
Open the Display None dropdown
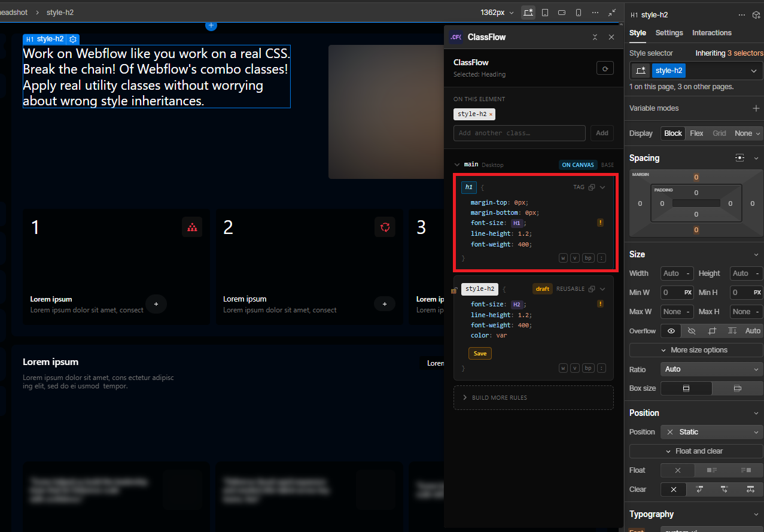click(748, 133)
